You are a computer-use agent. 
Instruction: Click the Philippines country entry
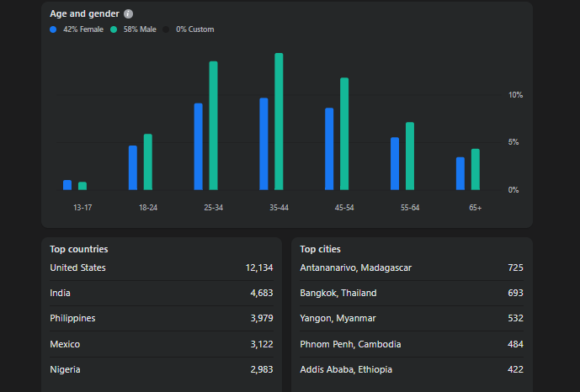tap(161, 318)
